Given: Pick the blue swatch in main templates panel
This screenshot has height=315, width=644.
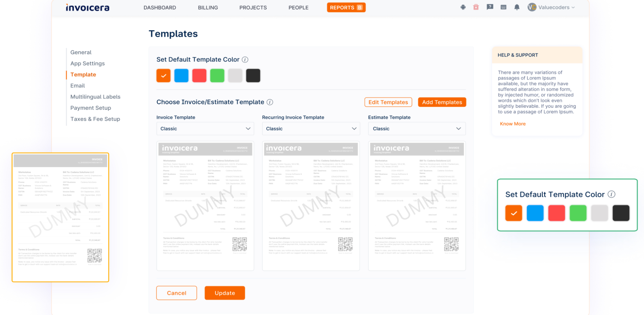Looking at the screenshot, I should [x=181, y=76].
